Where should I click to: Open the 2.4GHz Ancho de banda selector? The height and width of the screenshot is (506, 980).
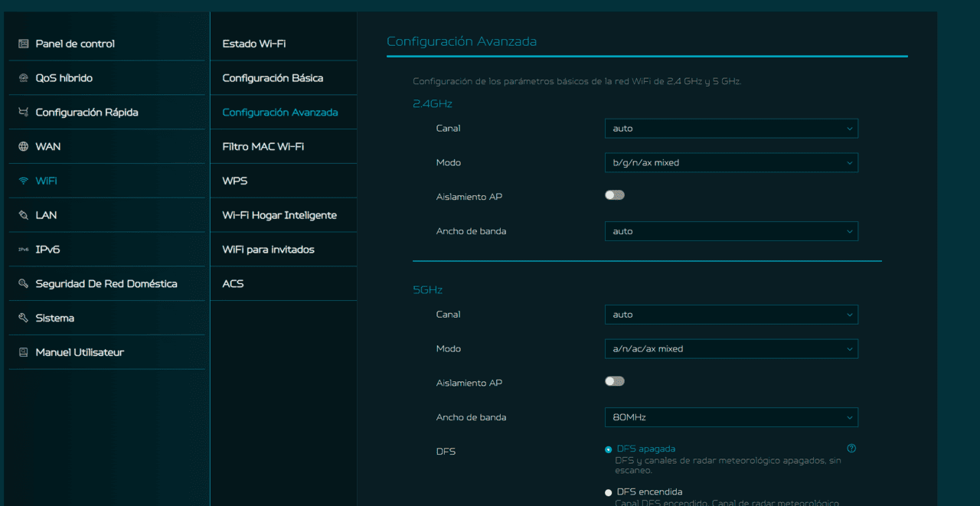point(730,231)
